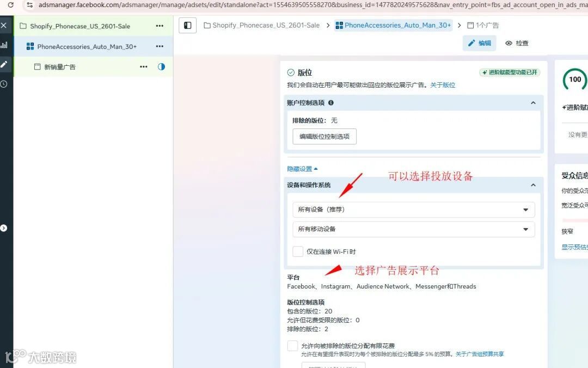Screen dimensions: 588x368
Task: Toggle the side panel layout icon
Action: tap(187, 26)
